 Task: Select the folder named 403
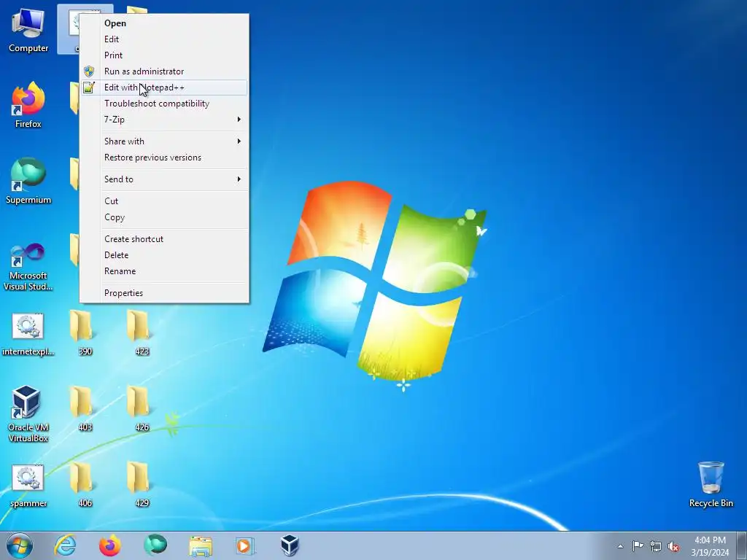point(85,408)
